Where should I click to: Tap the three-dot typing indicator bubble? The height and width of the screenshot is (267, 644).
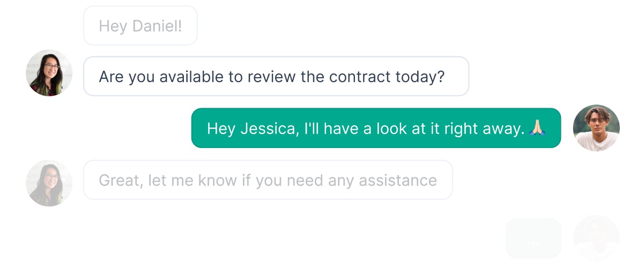[534, 238]
